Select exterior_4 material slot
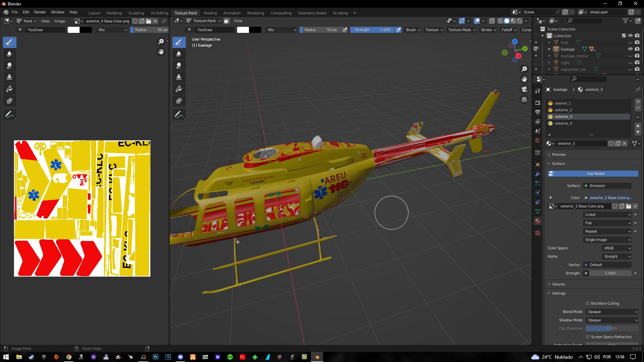 [x=563, y=123]
